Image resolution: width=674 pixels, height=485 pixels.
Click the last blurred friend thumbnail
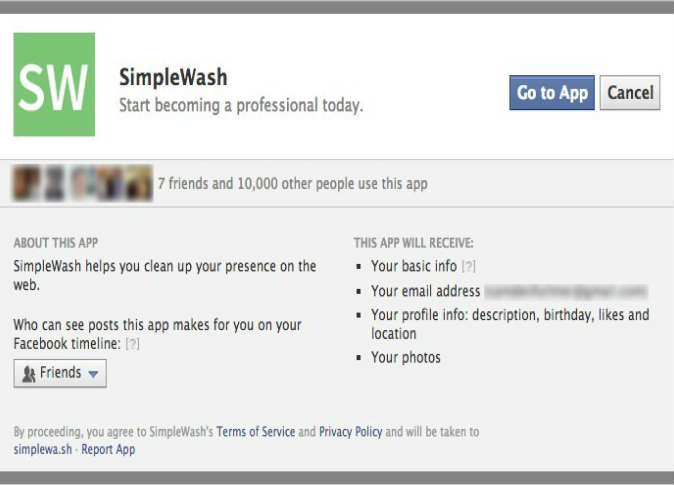(138, 184)
